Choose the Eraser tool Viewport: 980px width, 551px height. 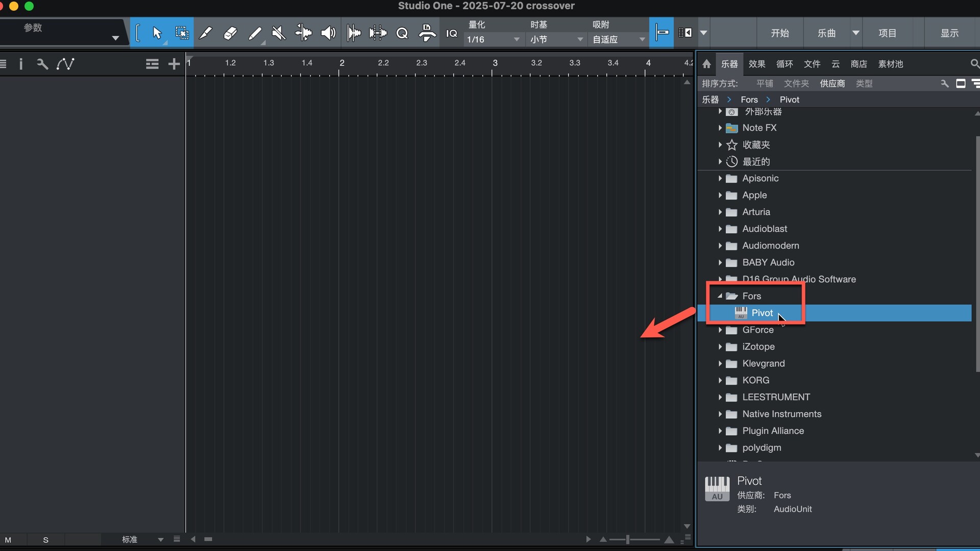coord(230,33)
